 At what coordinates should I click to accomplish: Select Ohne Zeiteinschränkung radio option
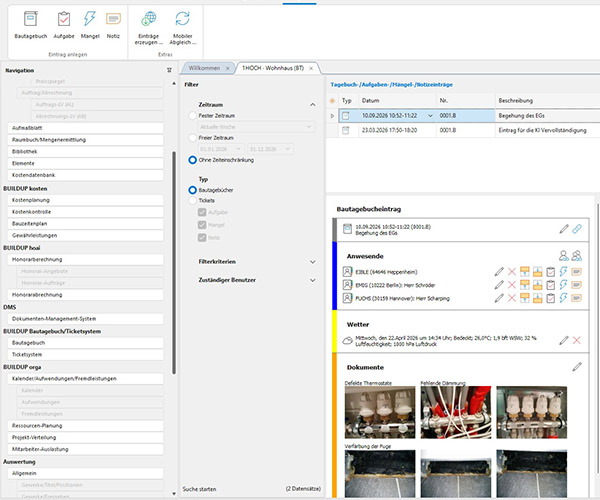coord(192,160)
